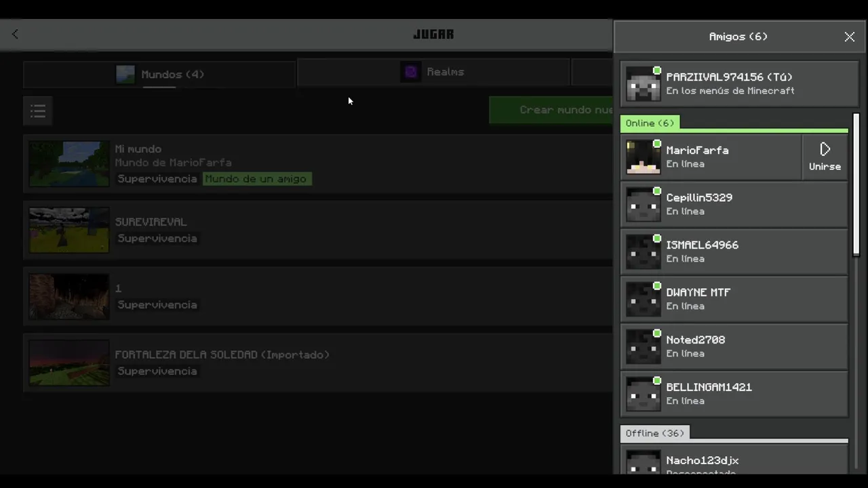Viewport: 868px width, 488px height.
Task: Select offline friend Nacho123djx name
Action: (x=702, y=460)
